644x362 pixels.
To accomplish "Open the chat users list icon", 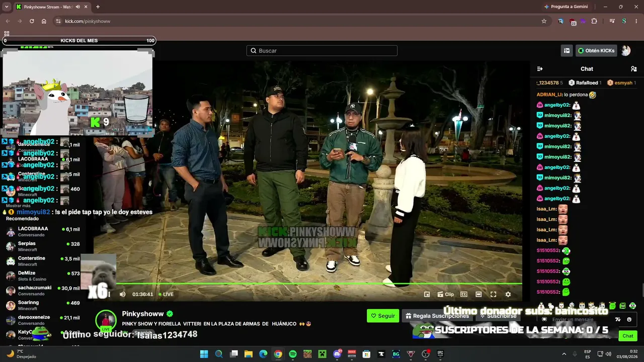I will click(633, 69).
